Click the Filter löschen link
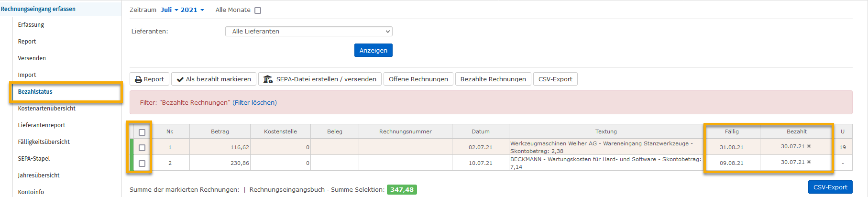The height and width of the screenshot is (197, 868). click(x=254, y=102)
